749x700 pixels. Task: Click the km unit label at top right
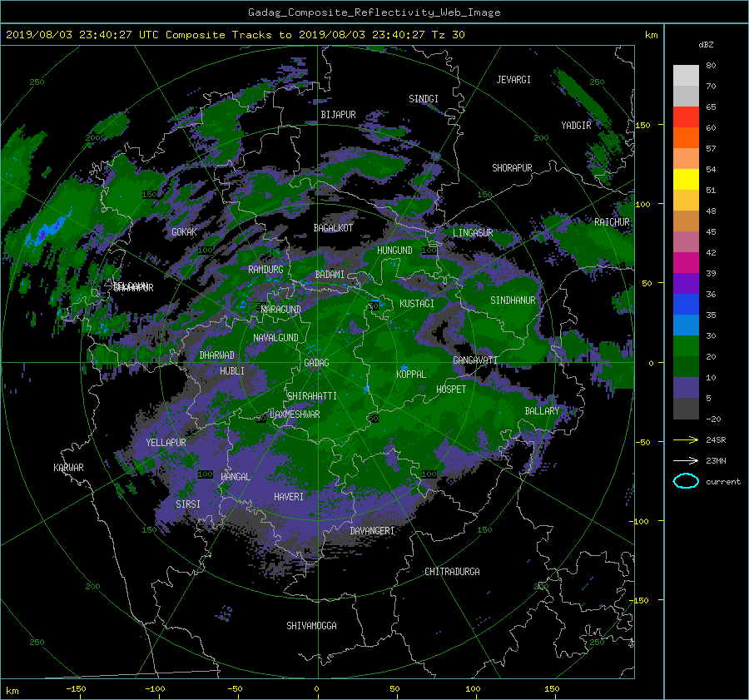[651, 35]
